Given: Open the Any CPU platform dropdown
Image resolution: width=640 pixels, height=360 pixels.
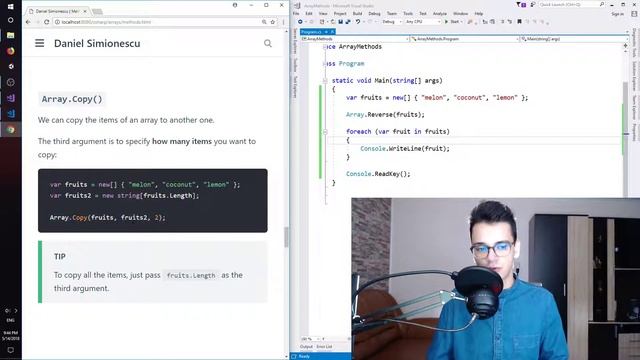Looking at the screenshot, I should (x=423, y=22).
